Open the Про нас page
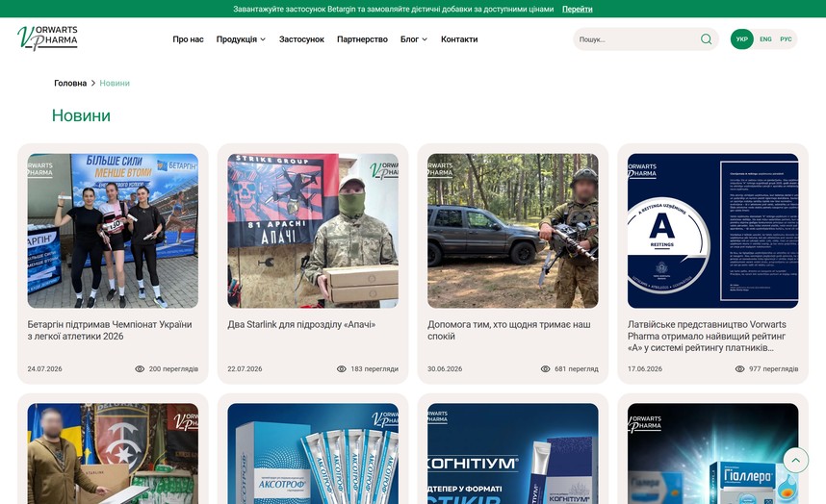 pyautogui.click(x=188, y=38)
